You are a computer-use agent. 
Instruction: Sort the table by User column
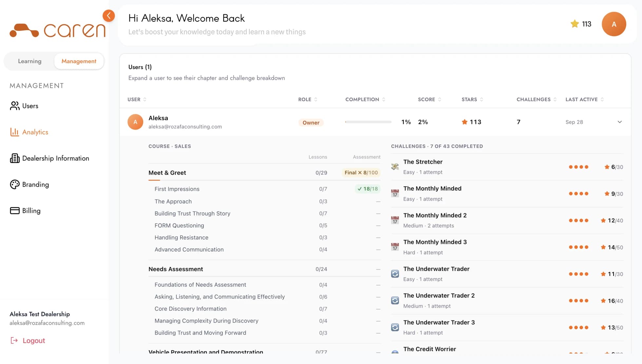[137, 99]
